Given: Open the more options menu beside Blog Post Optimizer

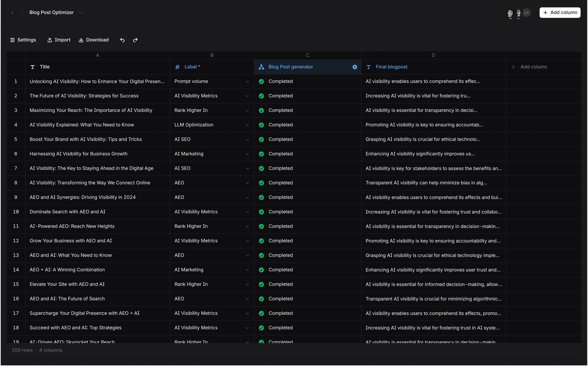Looking at the screenshot, I should (81, 12).
